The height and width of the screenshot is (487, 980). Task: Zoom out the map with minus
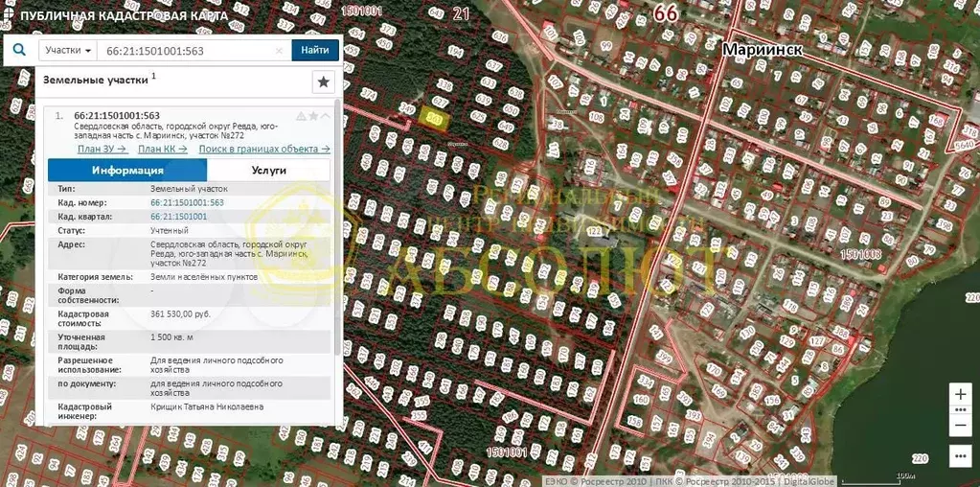(961, 425)
